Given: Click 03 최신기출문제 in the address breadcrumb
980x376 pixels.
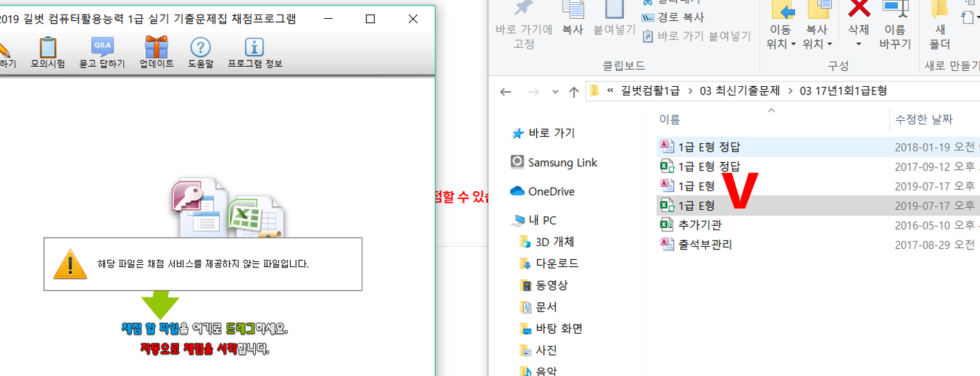Looking at the screenshot, I should click(741, 91).
